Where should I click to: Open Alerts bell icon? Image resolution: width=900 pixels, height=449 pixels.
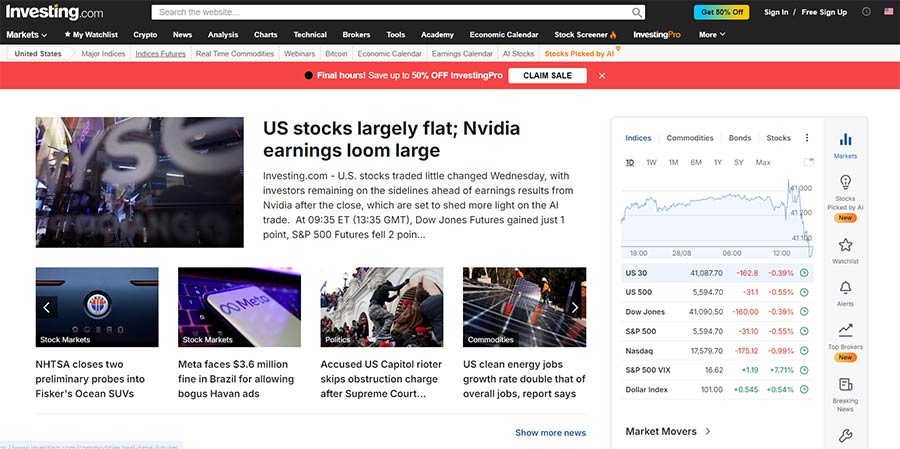tap(845, 288)
